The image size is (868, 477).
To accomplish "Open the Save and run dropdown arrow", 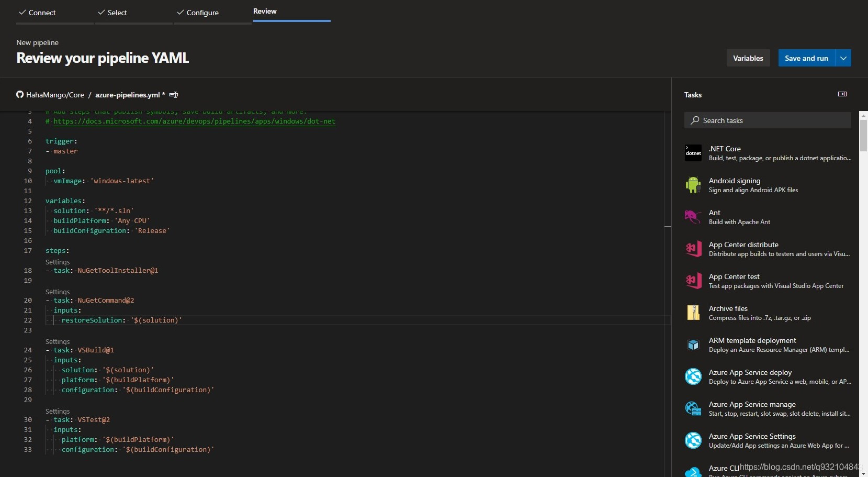I will pos(843,58).
